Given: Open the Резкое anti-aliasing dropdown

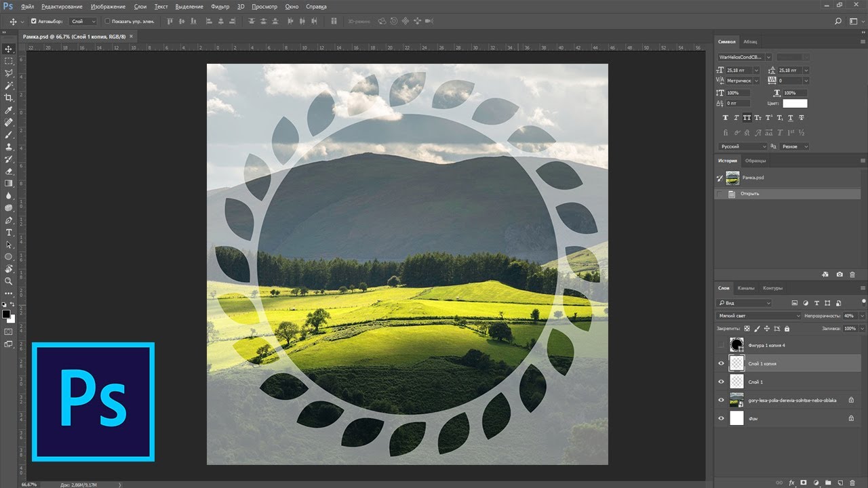Looking at the screenshot, I should (x=793, y=146).
